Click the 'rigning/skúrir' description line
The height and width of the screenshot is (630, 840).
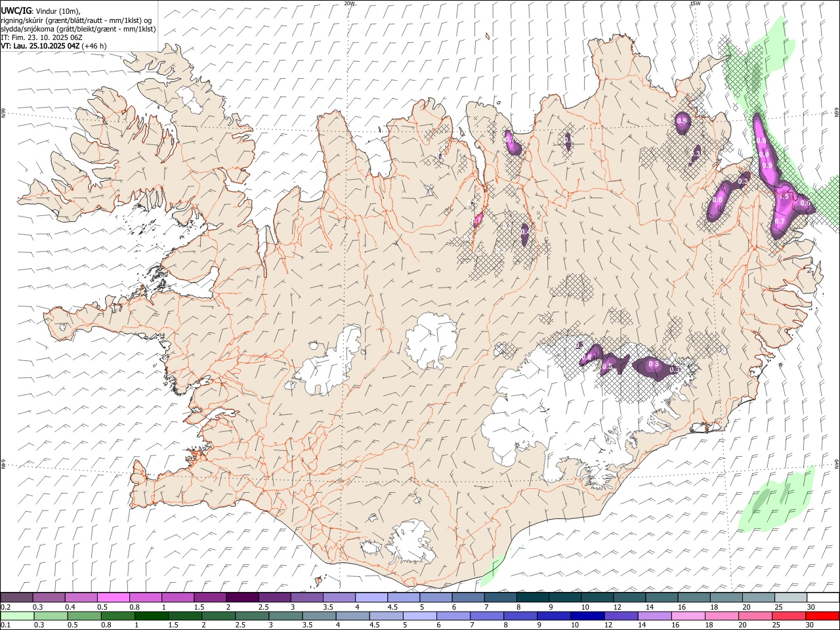tap(76, 20)
